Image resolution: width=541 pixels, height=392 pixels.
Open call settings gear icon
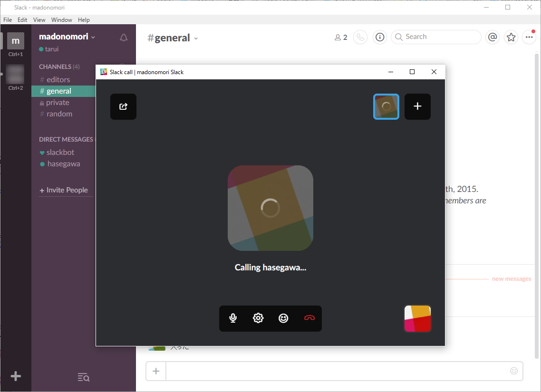[x=258, y=318]
